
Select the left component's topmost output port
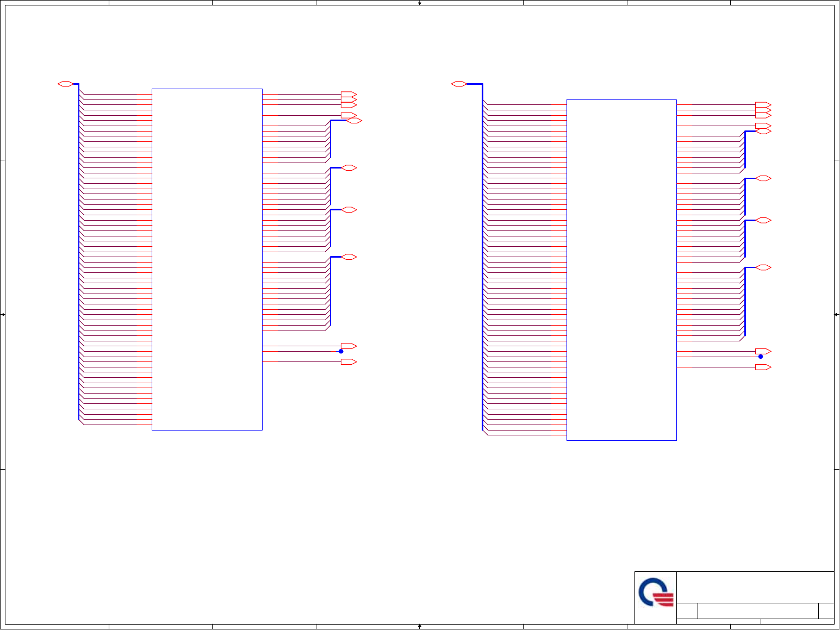[349, 94]
